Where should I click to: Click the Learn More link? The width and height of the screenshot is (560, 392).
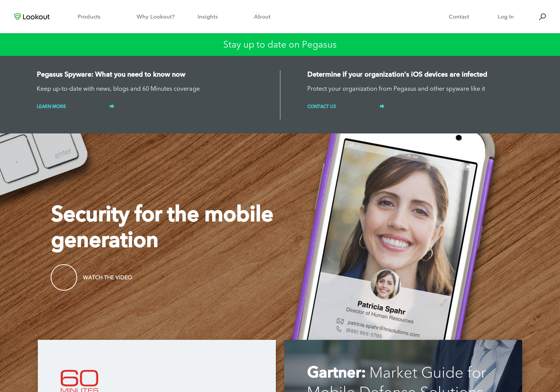(x=51, y=106)
